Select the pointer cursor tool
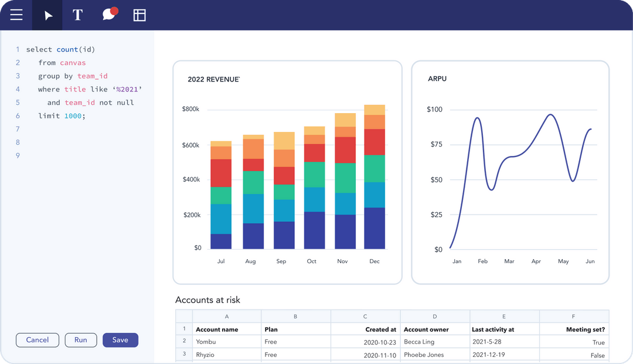633x364 pixels. 47,15
